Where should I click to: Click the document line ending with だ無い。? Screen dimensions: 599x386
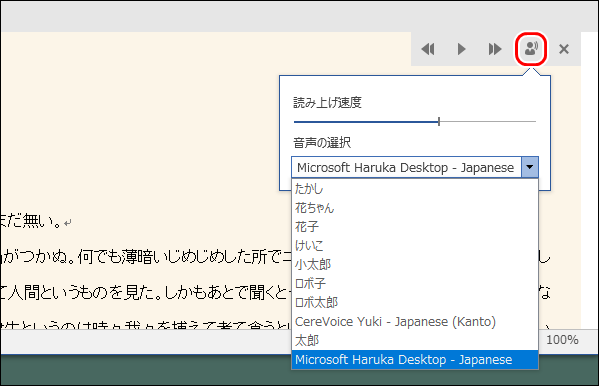37,221
